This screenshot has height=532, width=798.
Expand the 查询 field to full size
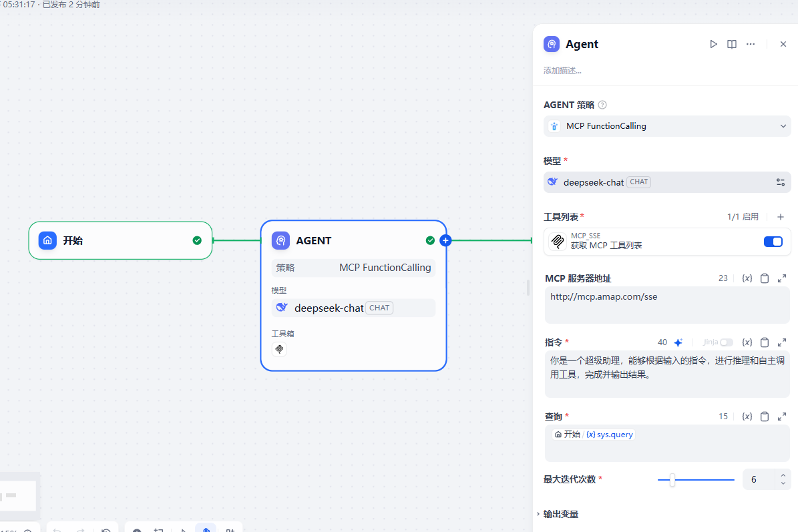(x=782, y=417)
